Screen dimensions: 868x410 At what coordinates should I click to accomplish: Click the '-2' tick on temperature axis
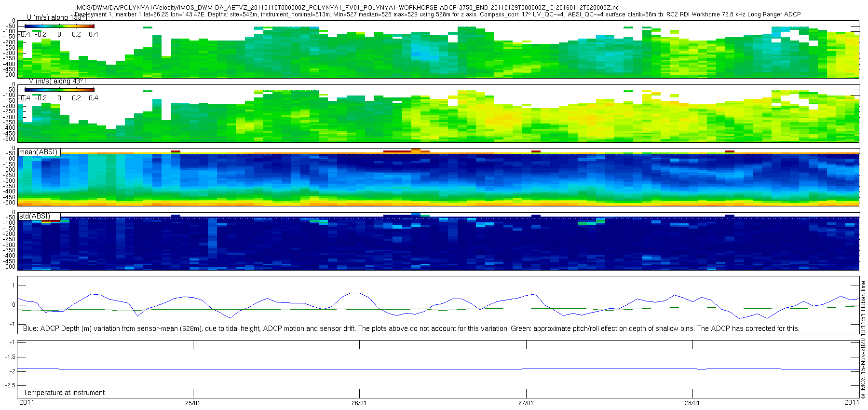point(12,371)
